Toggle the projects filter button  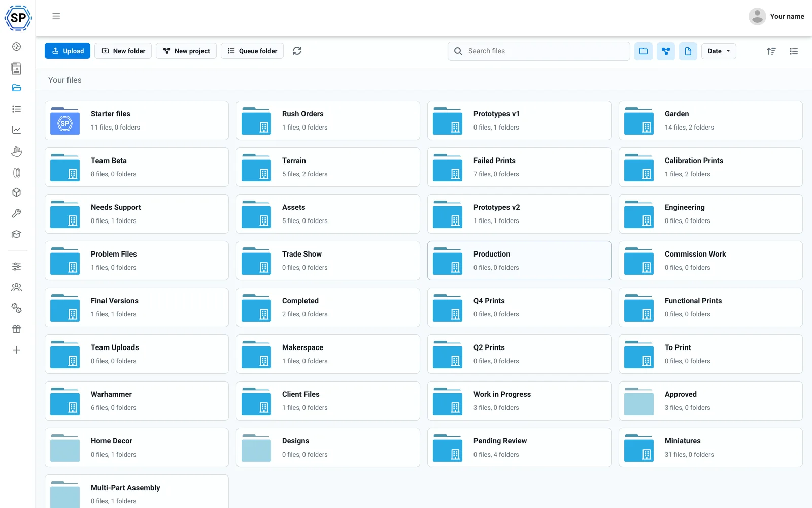click(666, 51)
